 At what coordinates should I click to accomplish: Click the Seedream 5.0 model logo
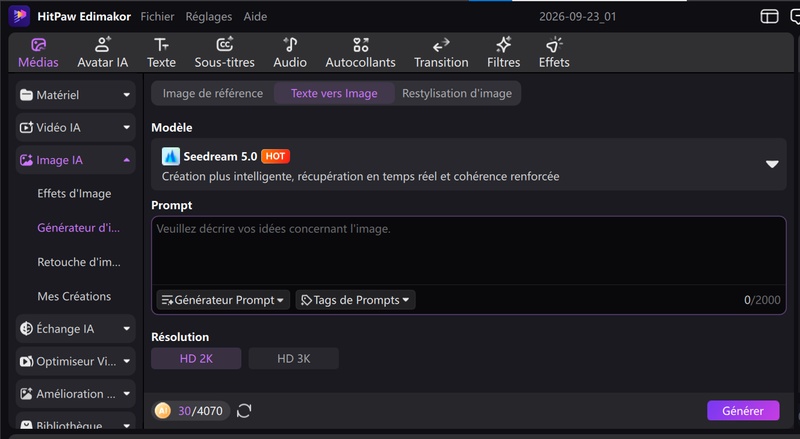point(170,156)
